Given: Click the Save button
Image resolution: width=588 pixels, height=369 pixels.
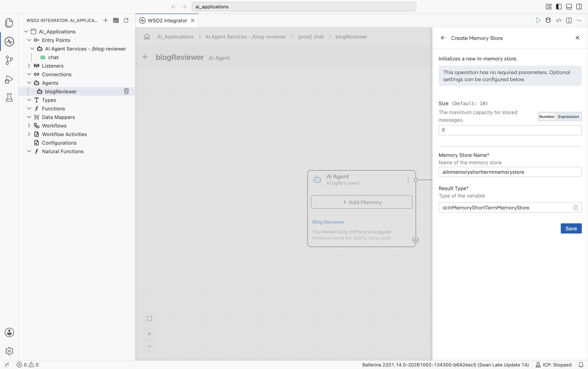Looking at the screenshot, I should tap(571, 228).
